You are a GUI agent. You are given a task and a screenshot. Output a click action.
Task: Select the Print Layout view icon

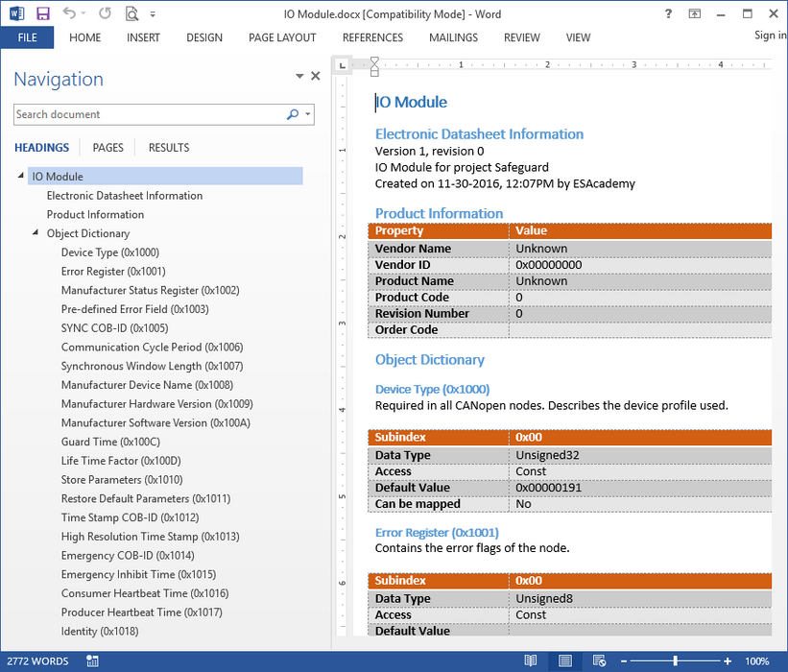pos(565,661)
